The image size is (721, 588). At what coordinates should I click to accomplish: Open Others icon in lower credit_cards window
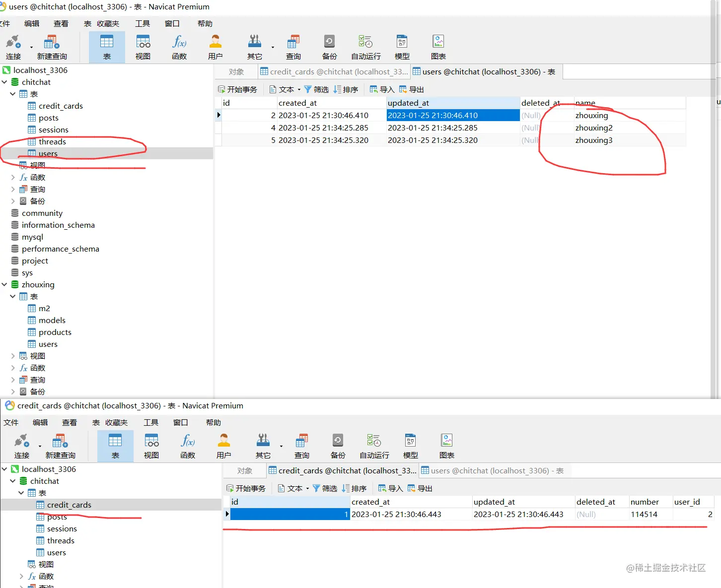[x=263, y=447]
